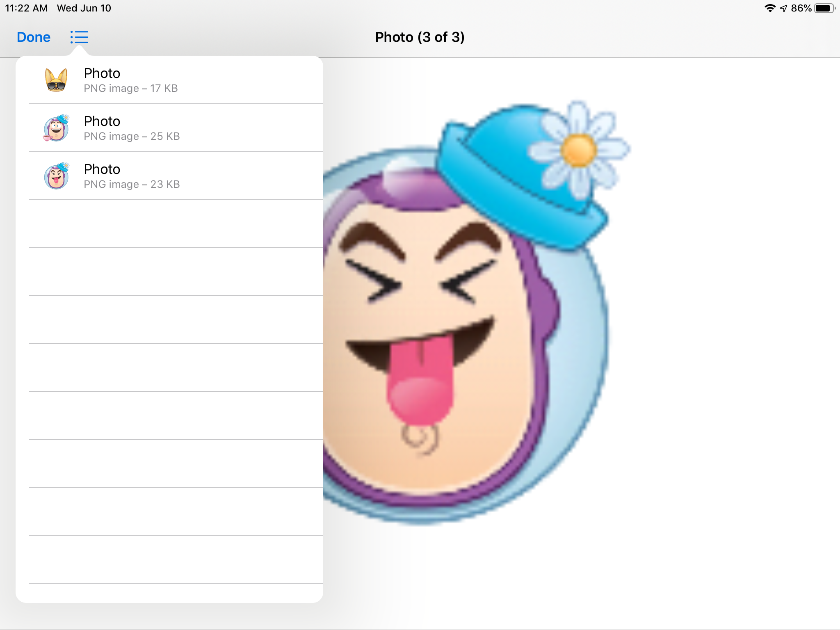Click the first empty row below the photos

pyautogui.click(x=176, y=224)
